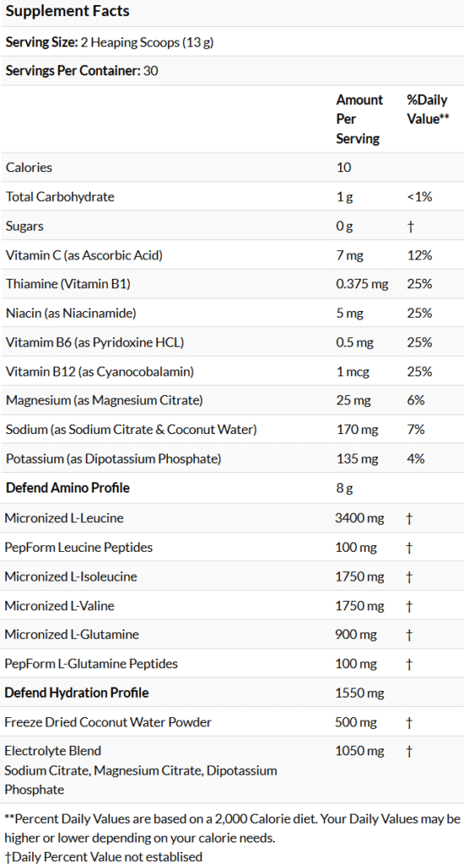Image resolution: width=464 pixels, height=868 pixels.
Task: Select Freeze Dried Coconut Water Powder row
Action: 232,722
